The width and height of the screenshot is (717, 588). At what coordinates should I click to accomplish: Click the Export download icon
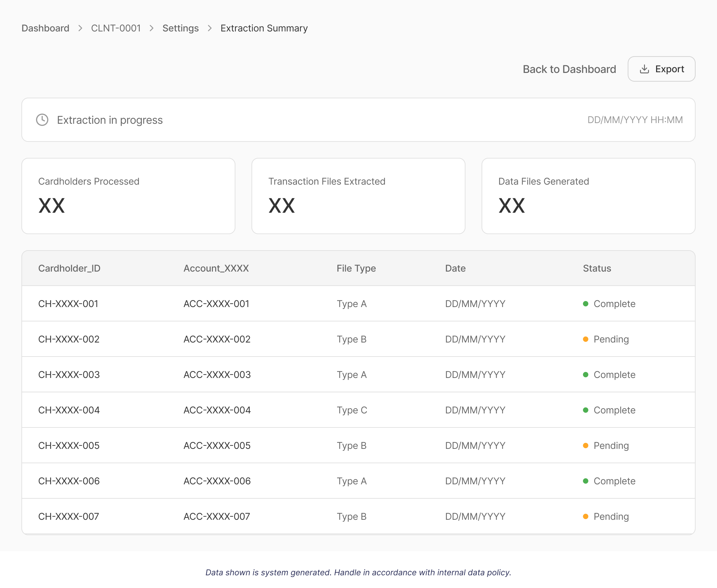[x=644, y=69]
